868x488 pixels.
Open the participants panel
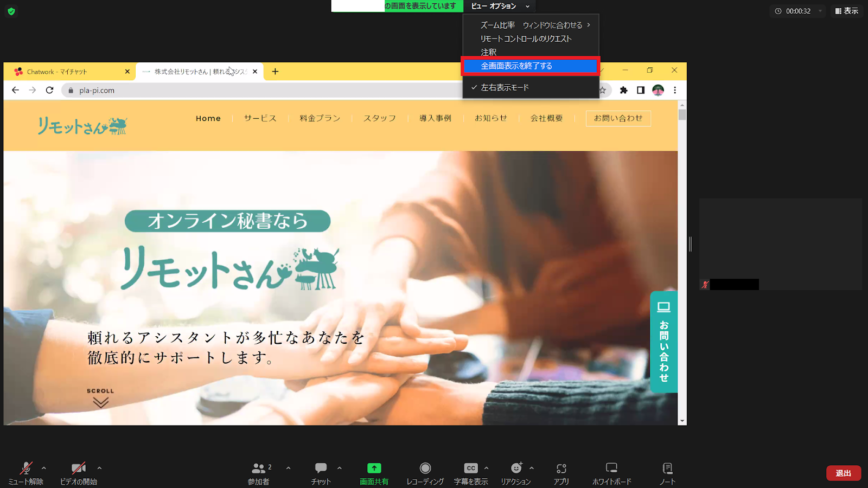pos(259,473)
